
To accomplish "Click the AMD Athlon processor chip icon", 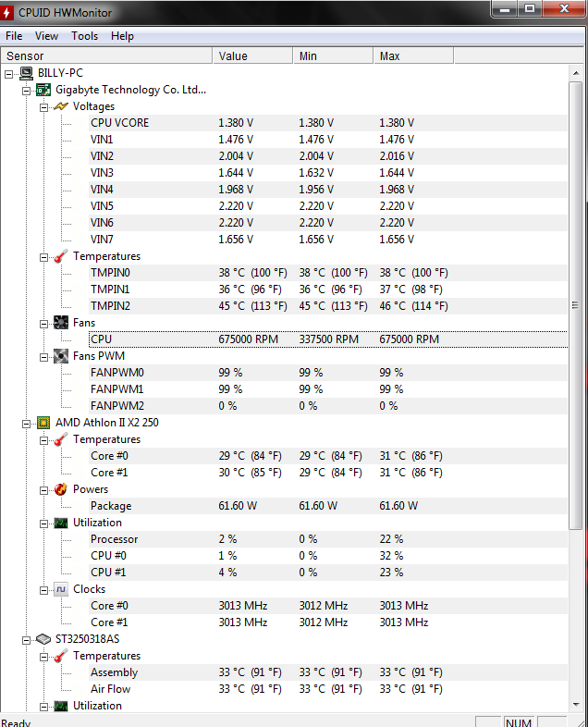I will 43,423.
